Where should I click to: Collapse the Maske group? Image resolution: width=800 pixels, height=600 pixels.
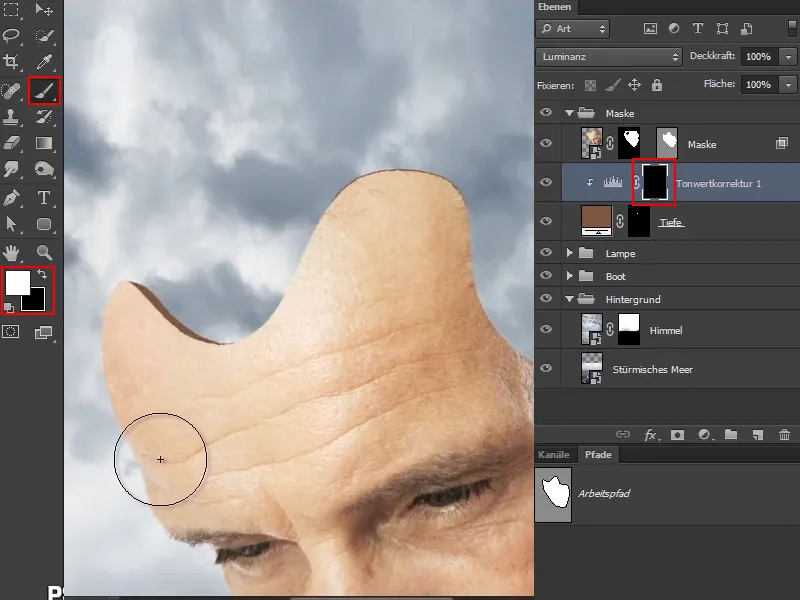[x=569, y=113]
